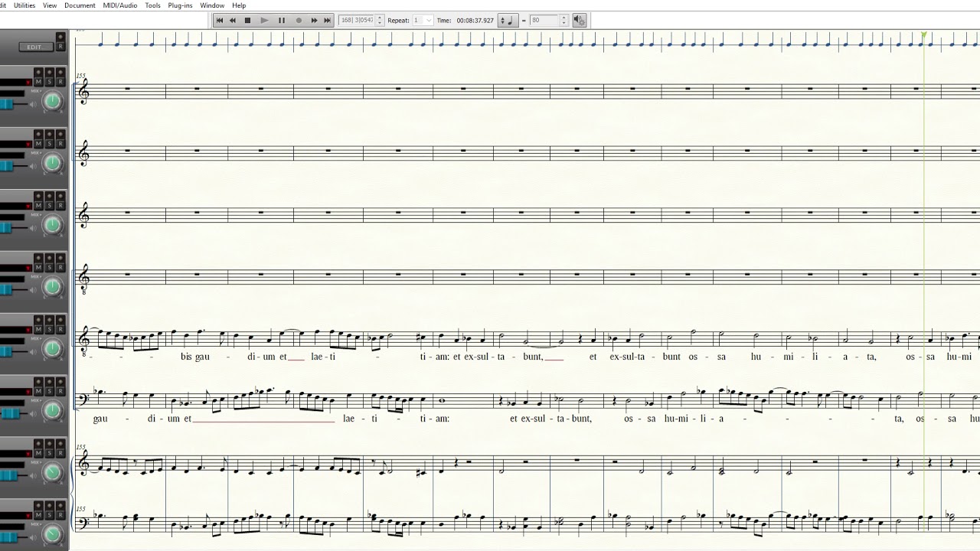Click the eighth track's green pan knob
This screenshot has height=551, width=980.
52,534
